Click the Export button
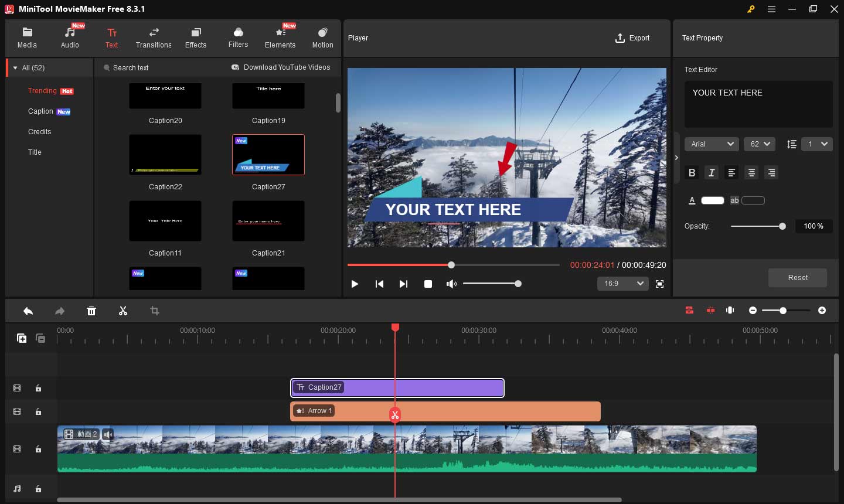This screenshot has width=844, height=504. tap(632, 38)
